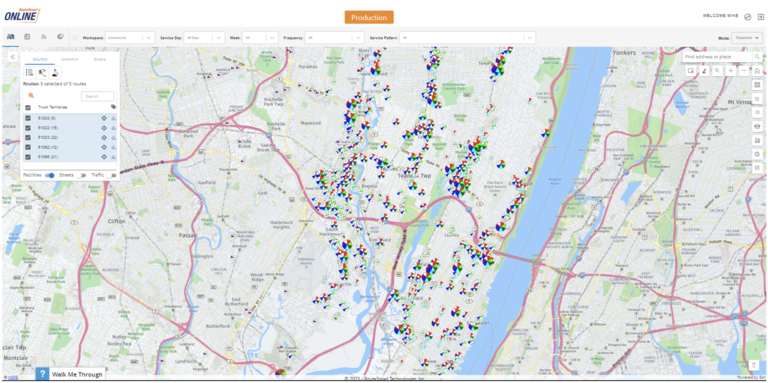Click the tag icon beside Truck Territories
768x383 pixels.
pos(114,107)
